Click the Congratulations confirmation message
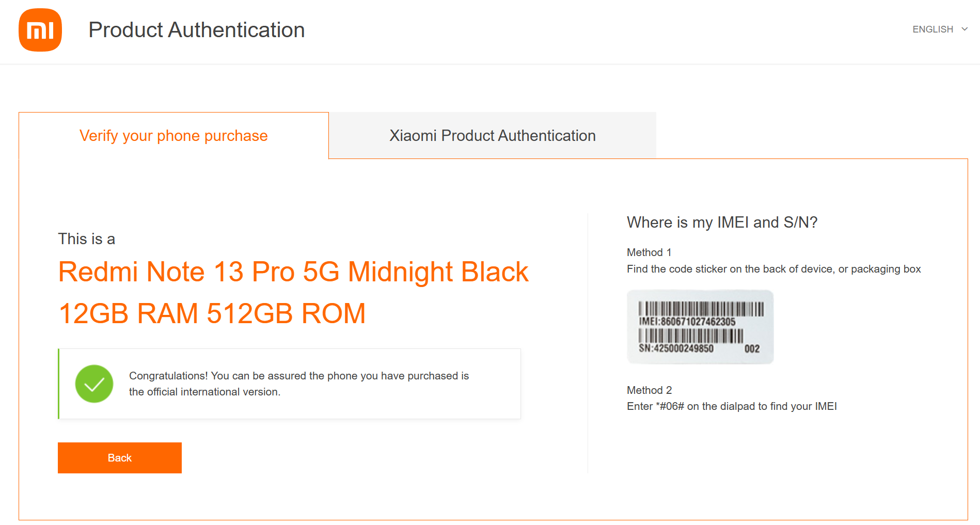This screenshot has width=980, height=525. coord(298,384)
